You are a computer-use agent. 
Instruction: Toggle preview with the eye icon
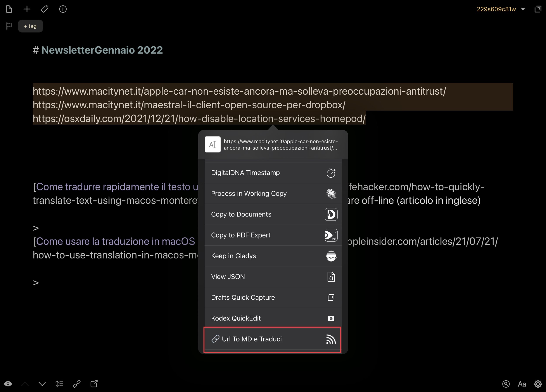click(8, 384)
